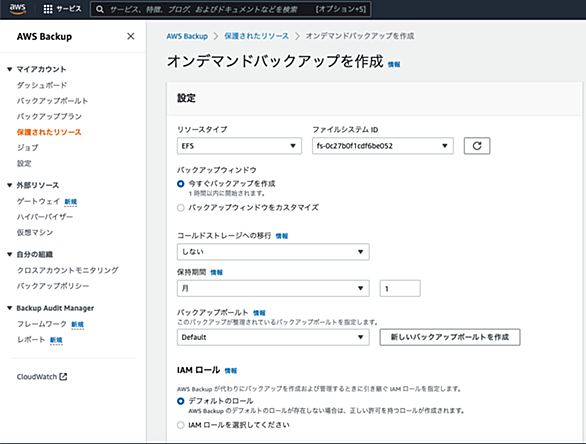Select 保護されたリソース in sidebar
586x444 pixels.
tap(49, 132)
